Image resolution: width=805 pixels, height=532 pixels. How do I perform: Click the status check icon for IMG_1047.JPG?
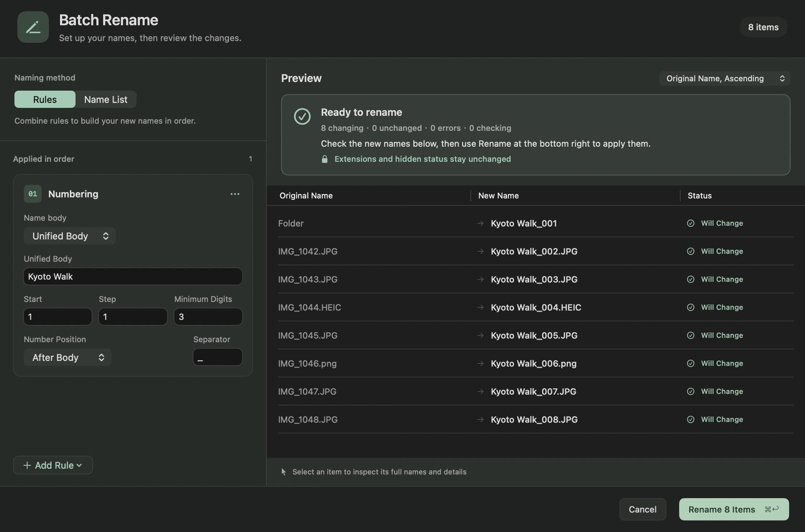[690, 392]
